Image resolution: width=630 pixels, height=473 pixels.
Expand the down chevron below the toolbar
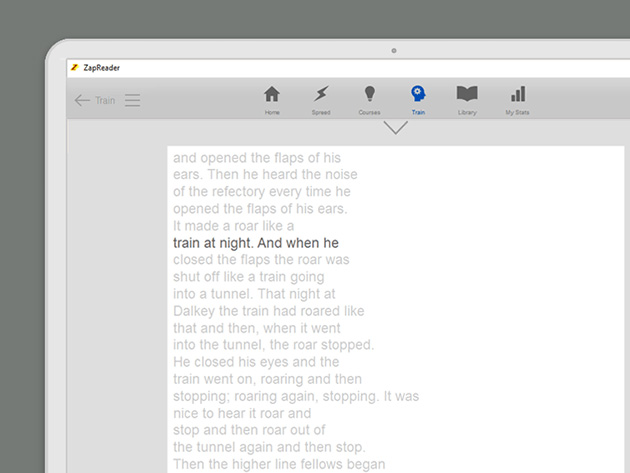[x=395, y=127]
